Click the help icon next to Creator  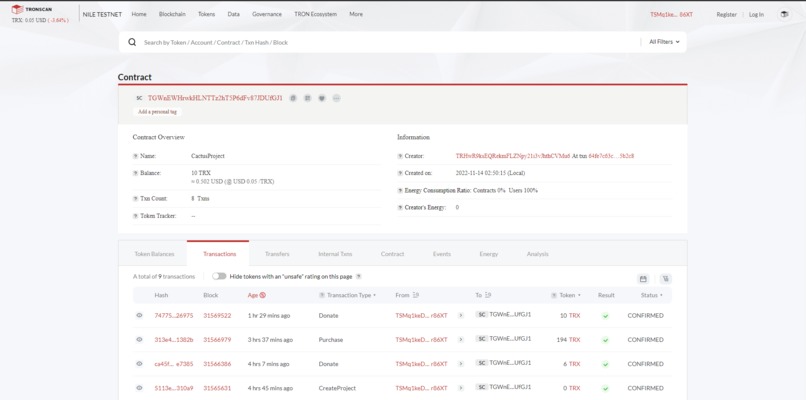pyautogui.click(x=400, y=156)
